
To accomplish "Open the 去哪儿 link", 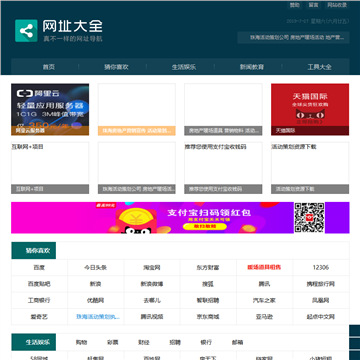I will 152,300.
